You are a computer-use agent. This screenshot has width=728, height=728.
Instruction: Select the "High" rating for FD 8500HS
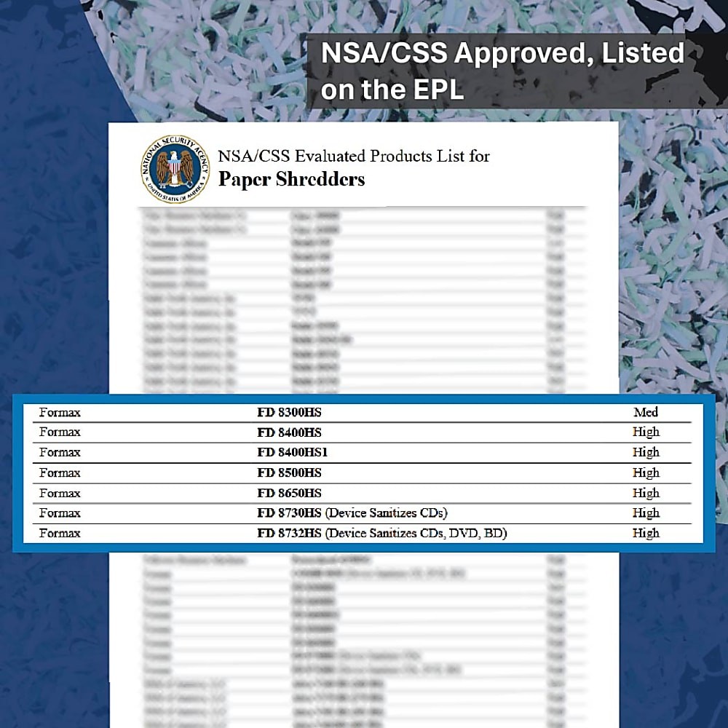tap(645, 472)
